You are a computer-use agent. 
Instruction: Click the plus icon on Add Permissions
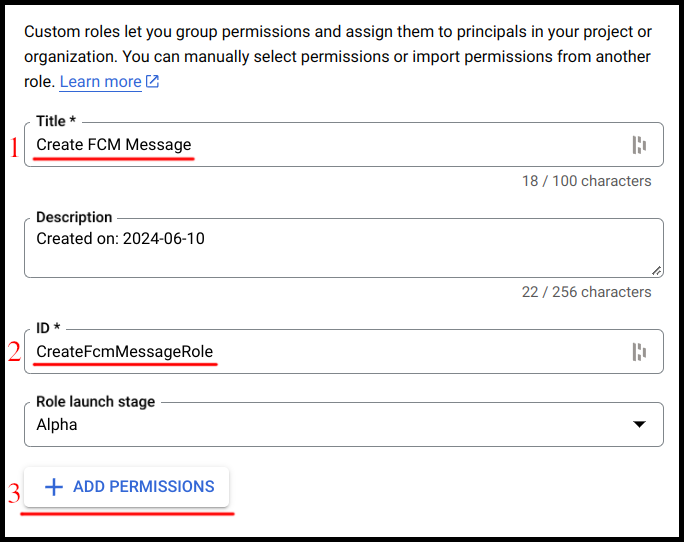click(54, 487)
